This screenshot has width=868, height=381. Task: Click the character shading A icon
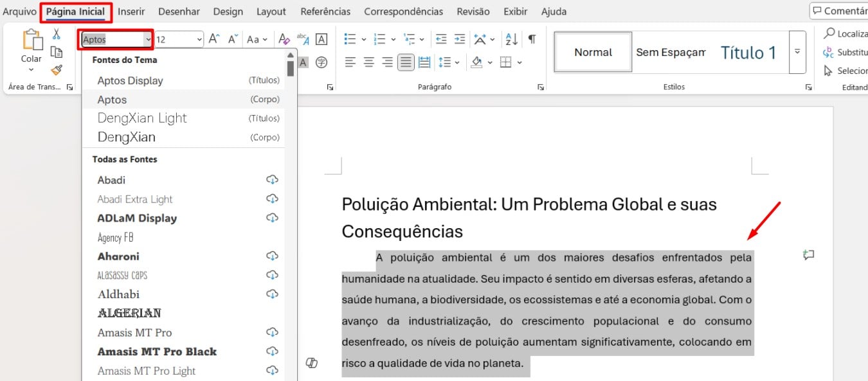pyautogui.click(x=303, y=62)
